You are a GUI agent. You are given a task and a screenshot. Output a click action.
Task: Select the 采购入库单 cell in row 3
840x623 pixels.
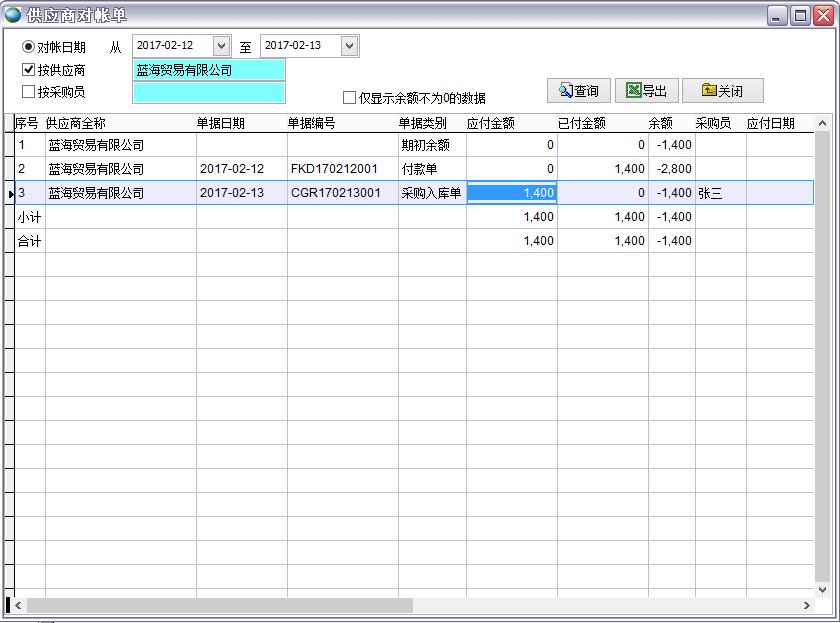(x=431, y=193)
